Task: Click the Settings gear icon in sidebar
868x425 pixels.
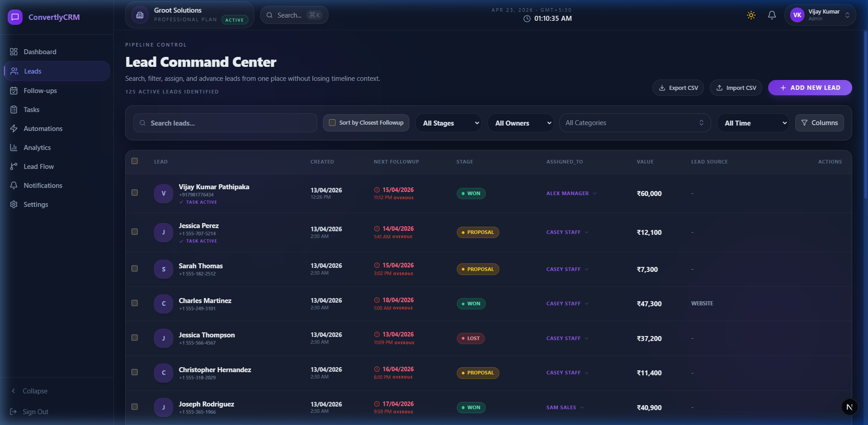Action: point(14,205)
